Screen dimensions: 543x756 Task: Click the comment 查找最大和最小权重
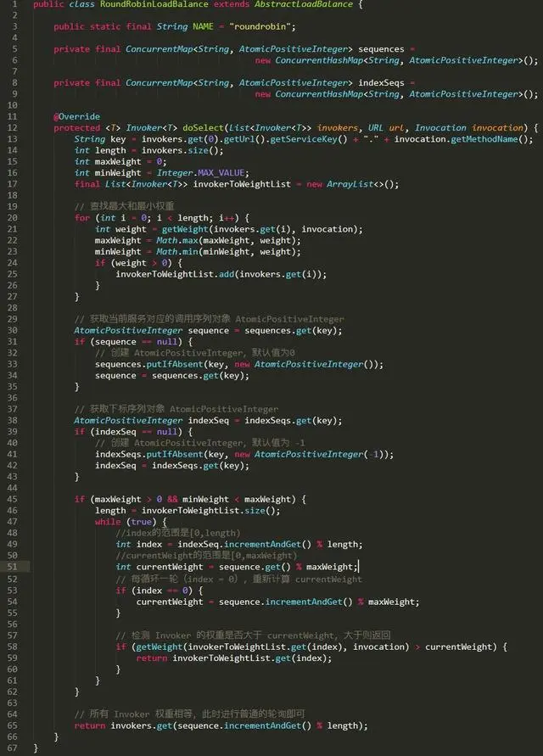click(125, 207)
